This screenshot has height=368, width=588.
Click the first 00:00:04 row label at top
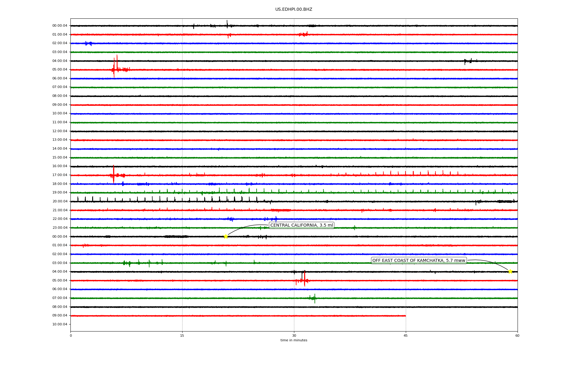click(60, 26)
